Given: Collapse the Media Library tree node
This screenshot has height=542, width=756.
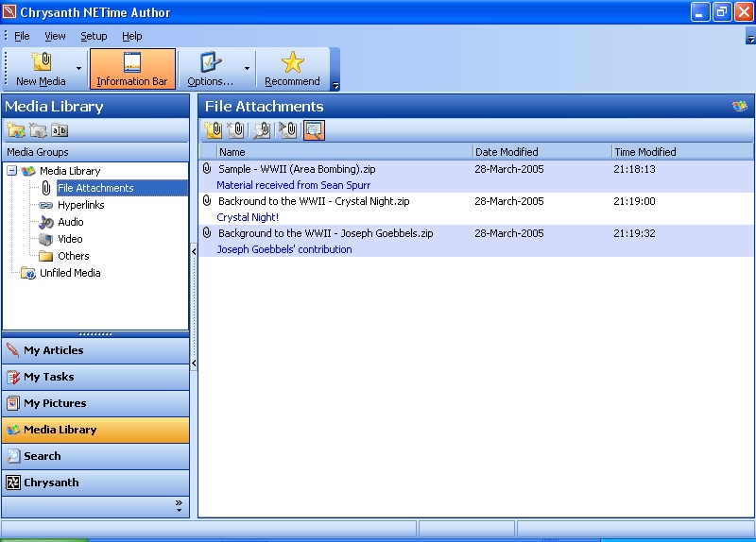Looking at the screenshot, I should [x=12, y=171].
